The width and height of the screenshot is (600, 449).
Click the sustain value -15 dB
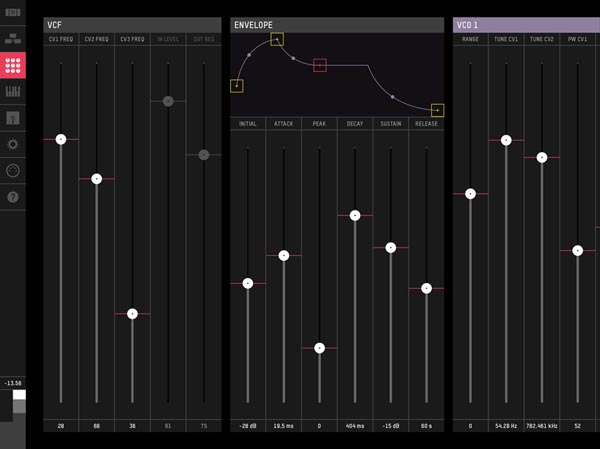click(391, 426)
